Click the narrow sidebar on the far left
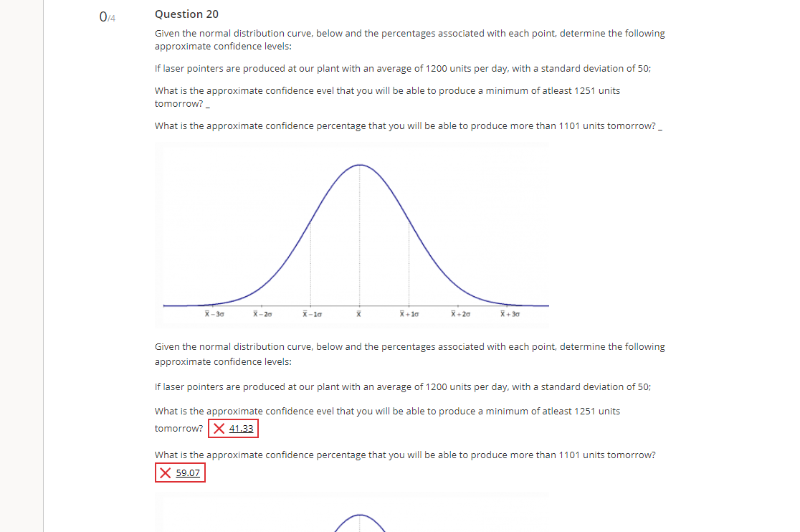 tap(22, 265)
